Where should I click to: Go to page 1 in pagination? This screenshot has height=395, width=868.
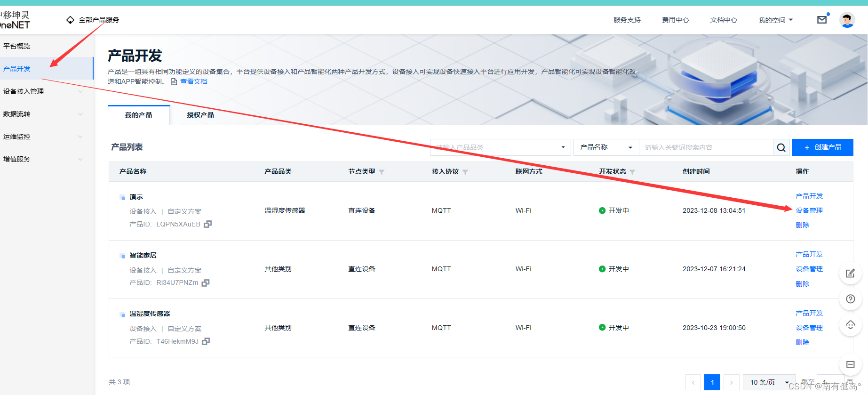point(712,382)
